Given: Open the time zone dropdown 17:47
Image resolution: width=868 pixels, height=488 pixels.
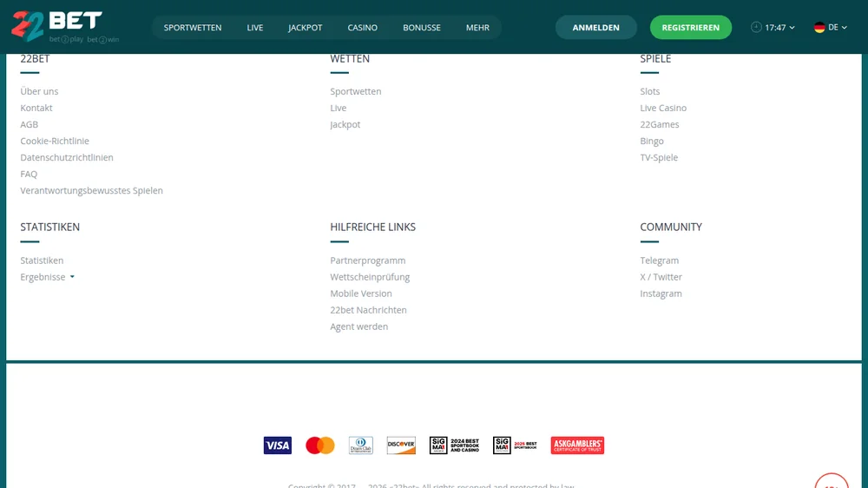Looking at the screenshot, I should pyautogui.click(x=773, y=27).
